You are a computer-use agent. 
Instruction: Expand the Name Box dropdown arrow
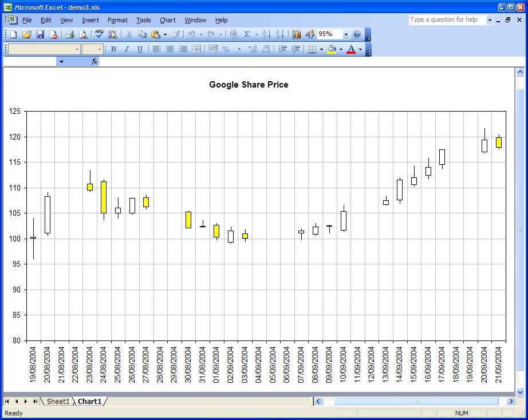click(x=61, y=62)
